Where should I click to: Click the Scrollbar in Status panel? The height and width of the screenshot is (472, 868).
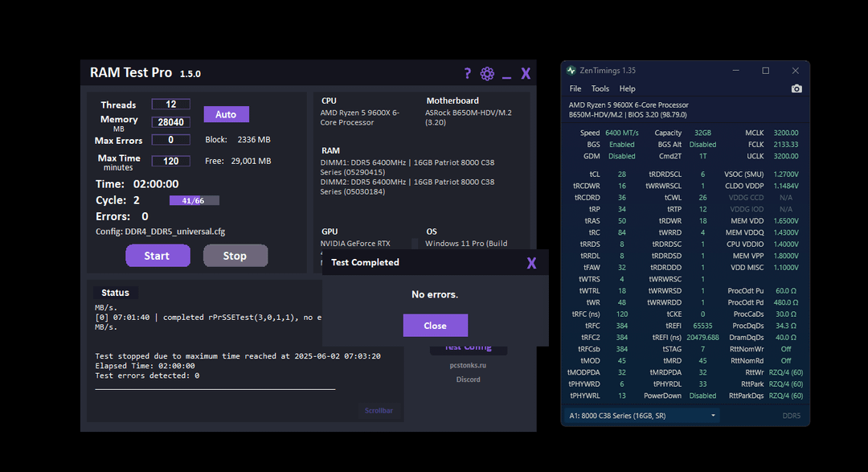[379, 411]
